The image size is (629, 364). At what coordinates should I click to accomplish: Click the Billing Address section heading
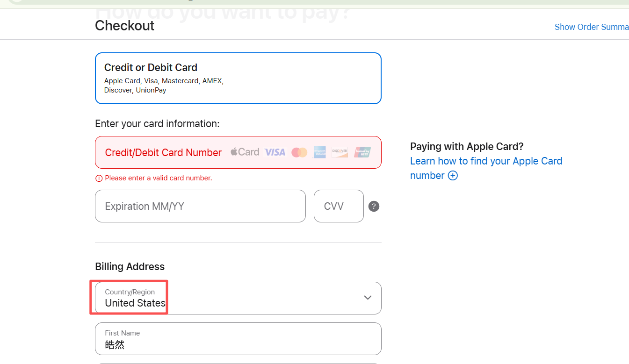(130, 266)
